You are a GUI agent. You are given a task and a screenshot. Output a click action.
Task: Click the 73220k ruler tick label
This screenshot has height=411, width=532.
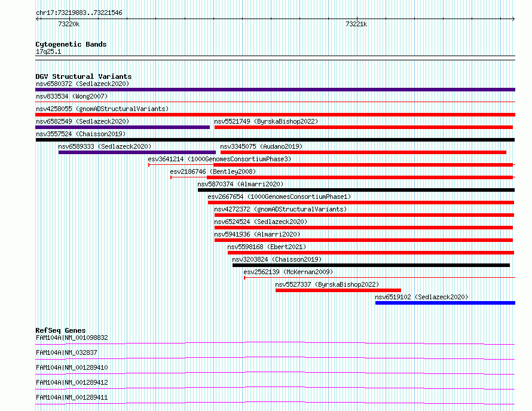point(69,24)
